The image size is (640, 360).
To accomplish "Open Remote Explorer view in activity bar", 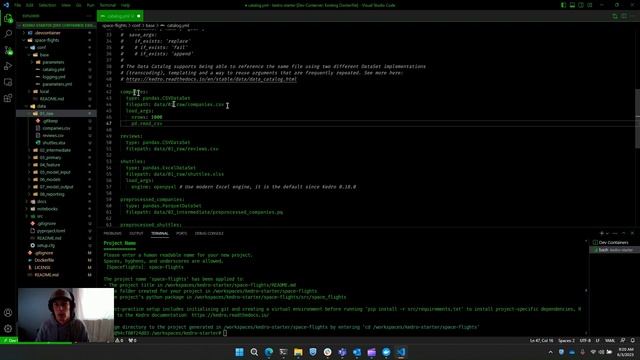I will pos(8,82).
